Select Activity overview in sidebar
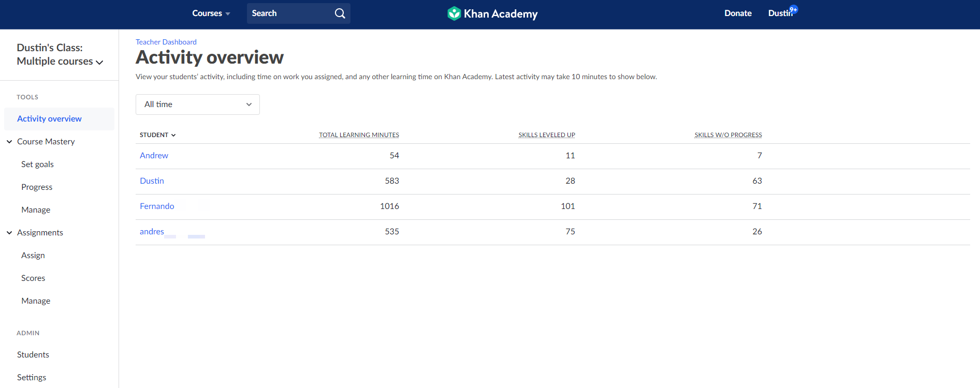 (x=49, y=119)
